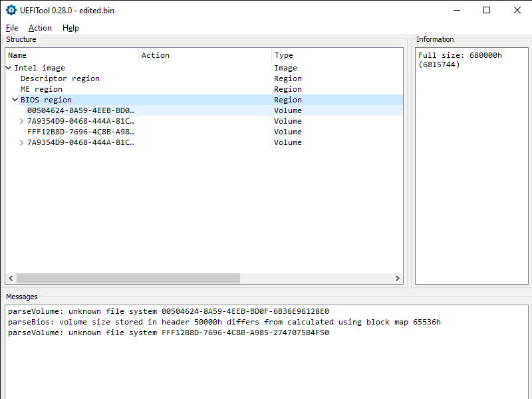Select volume 00504624-8A59-4EEB-BD0
532x399 pixels.
(x=204, y=110)
